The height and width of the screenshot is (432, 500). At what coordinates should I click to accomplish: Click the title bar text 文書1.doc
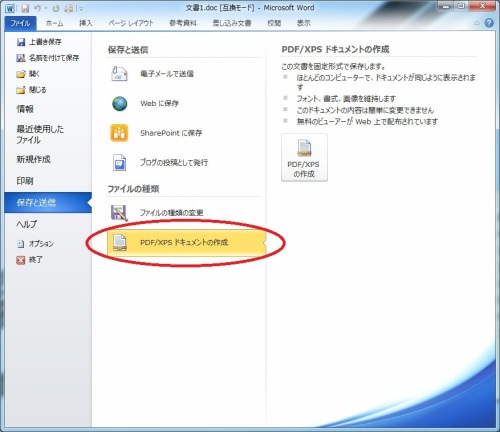[x=201, y=8]
